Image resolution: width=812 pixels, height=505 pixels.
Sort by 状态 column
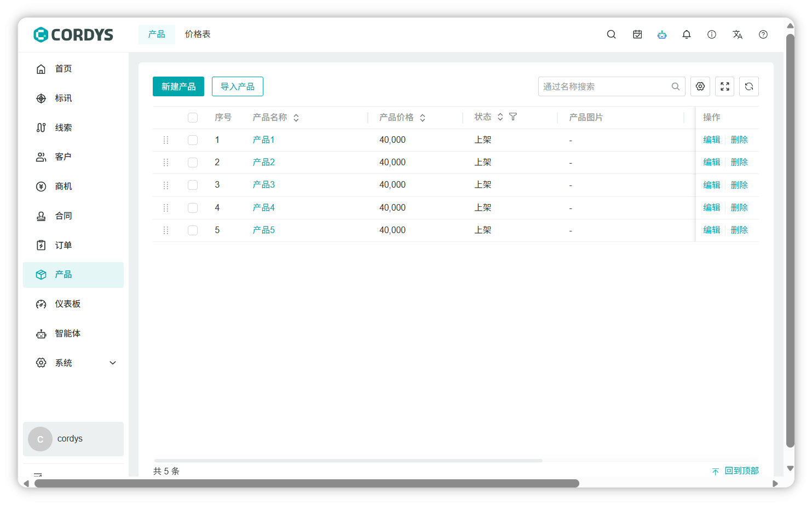500,117
